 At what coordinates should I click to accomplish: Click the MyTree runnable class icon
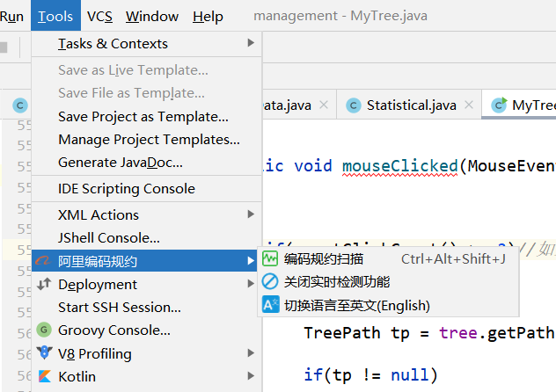(x=500, y=105)
